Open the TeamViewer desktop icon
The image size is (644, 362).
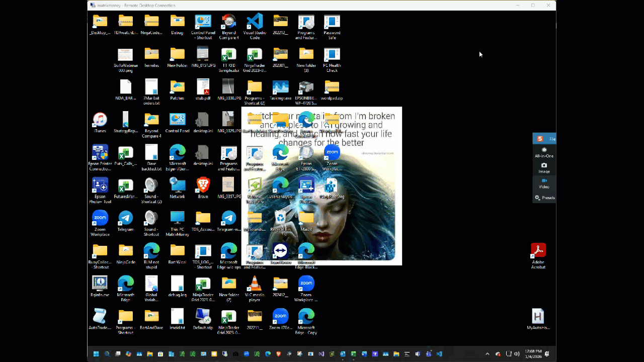(x=280, y=251)
